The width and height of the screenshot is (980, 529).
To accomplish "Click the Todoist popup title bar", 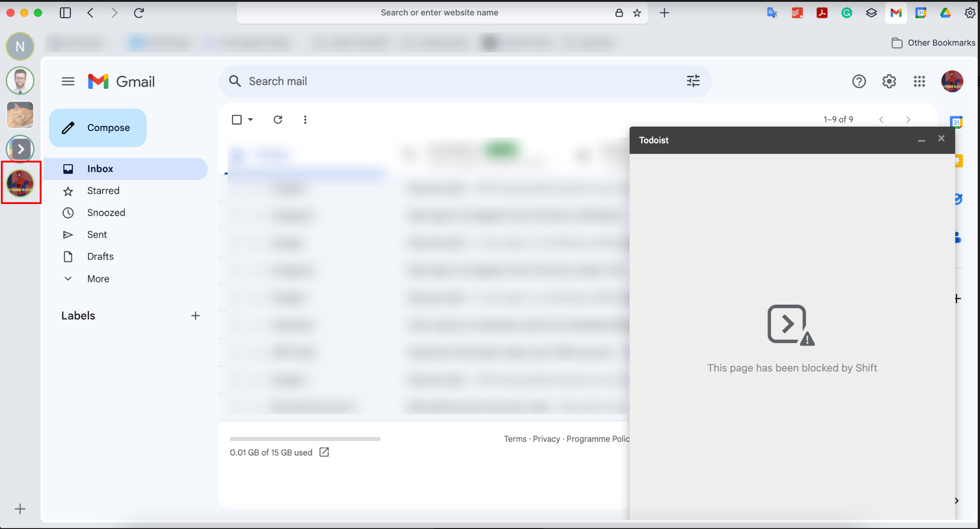I will click(x=792, y=140).
